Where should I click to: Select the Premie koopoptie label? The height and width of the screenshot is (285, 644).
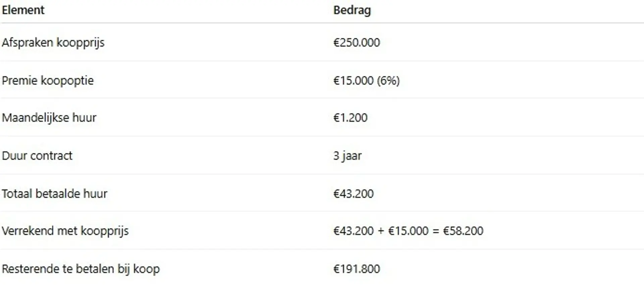click(48, 80)
